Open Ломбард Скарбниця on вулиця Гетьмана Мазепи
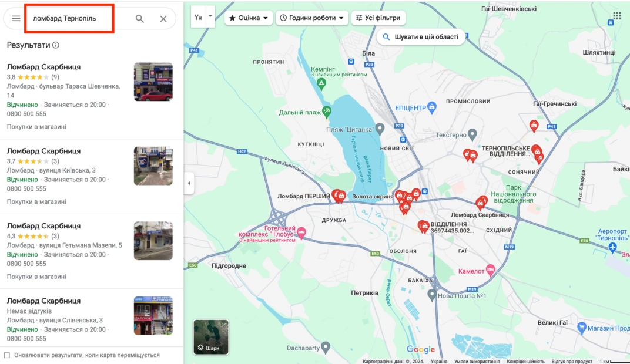 (x=44, y=226)
